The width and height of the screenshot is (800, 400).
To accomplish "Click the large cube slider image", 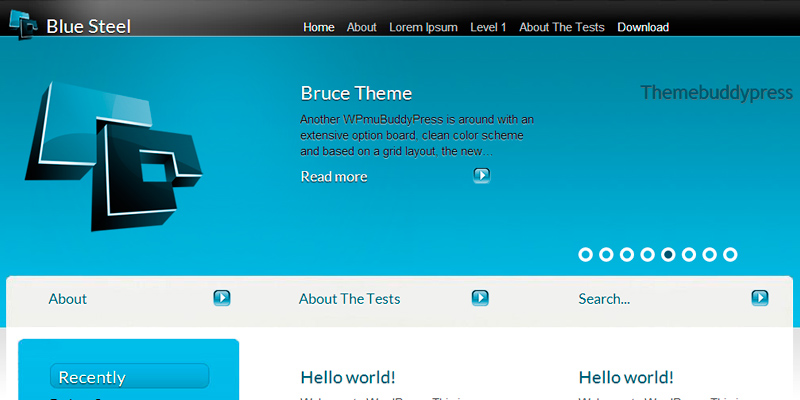I will (113, 156).
